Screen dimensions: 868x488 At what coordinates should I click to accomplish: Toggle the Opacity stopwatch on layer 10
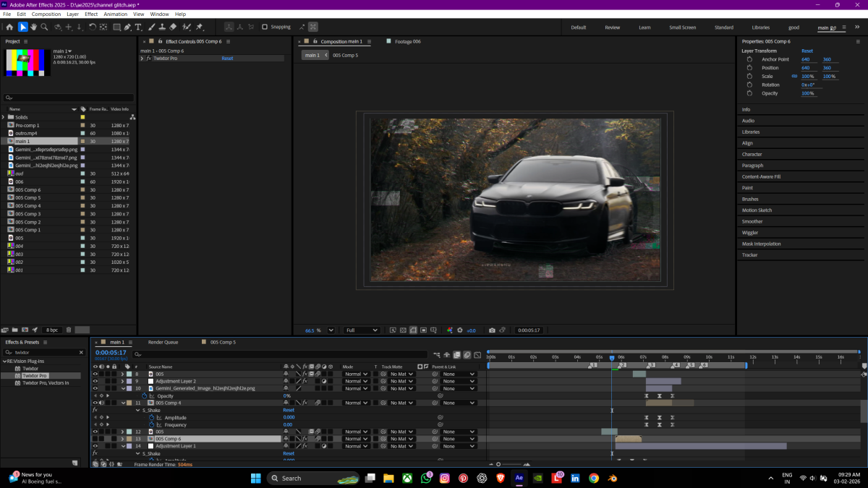click(144, 396)
